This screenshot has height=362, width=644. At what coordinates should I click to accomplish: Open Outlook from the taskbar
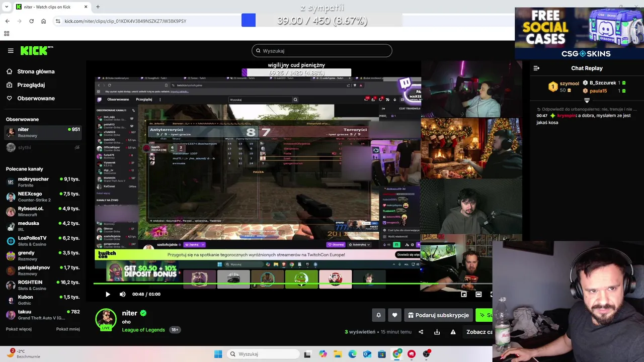[367, 354]
